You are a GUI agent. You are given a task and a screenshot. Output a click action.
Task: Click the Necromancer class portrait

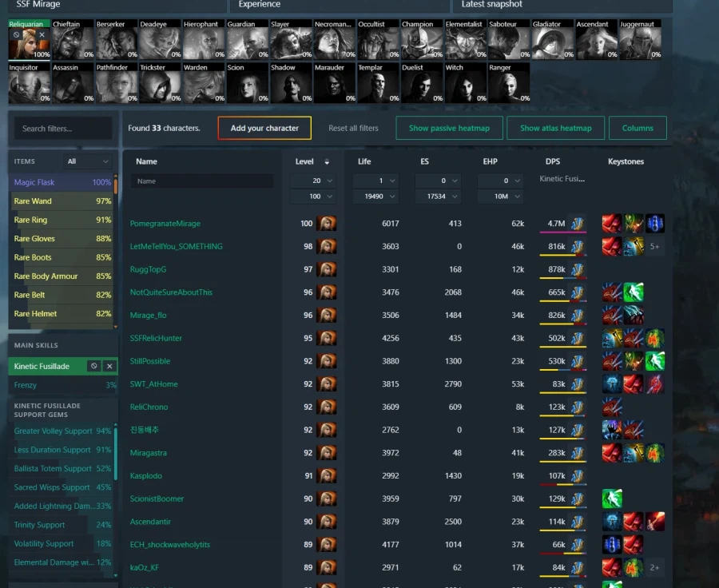coord(333,40)
